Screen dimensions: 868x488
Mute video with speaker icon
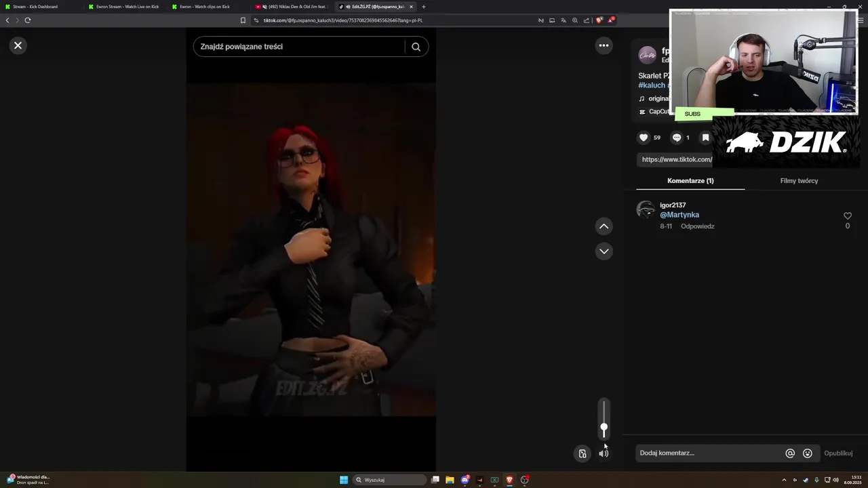[604, 453]
